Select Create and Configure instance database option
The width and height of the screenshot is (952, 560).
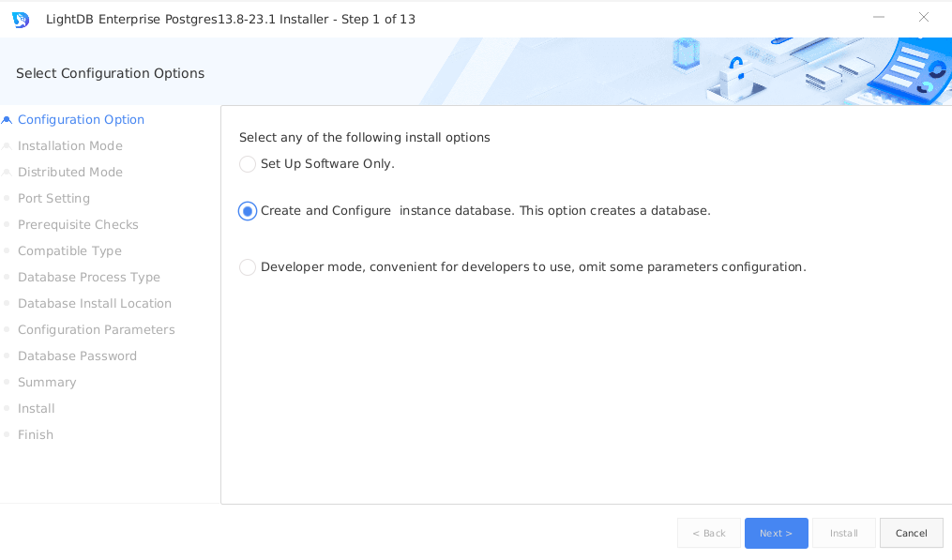[x=248, y=211]
